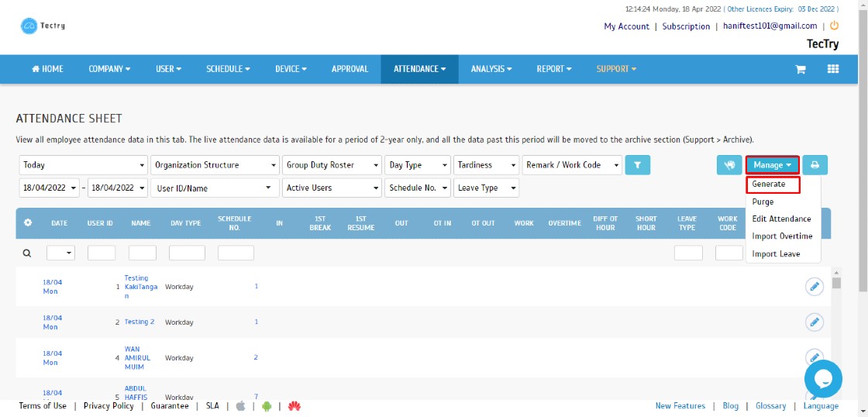Open the SUPPORT menu
Screen dimensions: 868x417
click(x=617, y=69)
